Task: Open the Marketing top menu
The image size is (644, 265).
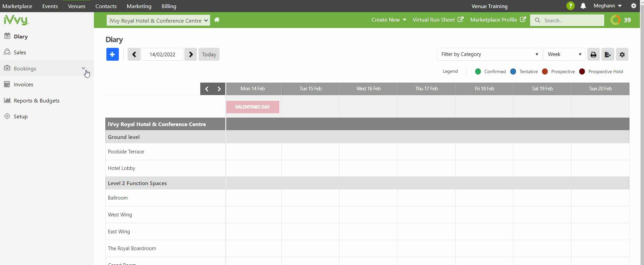Action: pyautogui.click(x=139, y=6)
